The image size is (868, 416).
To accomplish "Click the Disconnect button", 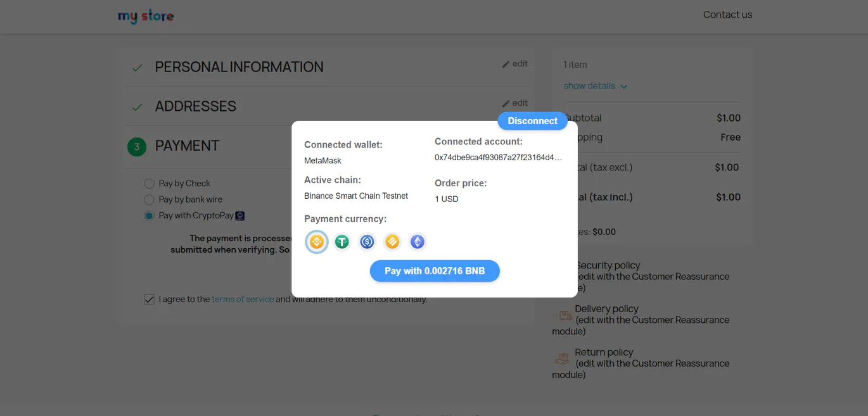I will point(533,121).
